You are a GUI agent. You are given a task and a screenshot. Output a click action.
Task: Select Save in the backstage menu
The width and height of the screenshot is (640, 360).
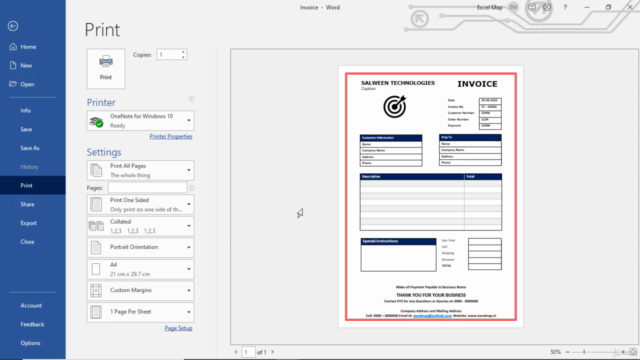(x=33, y=129)
